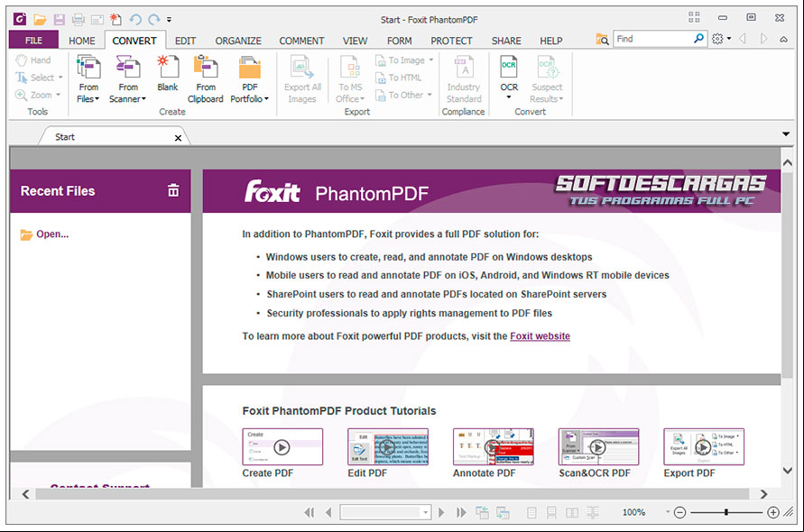Viewport: 804px width, 532px height.
Task: Open the Customize Quick Access Toolbar arrow
Action: click(x=170, y=20)
